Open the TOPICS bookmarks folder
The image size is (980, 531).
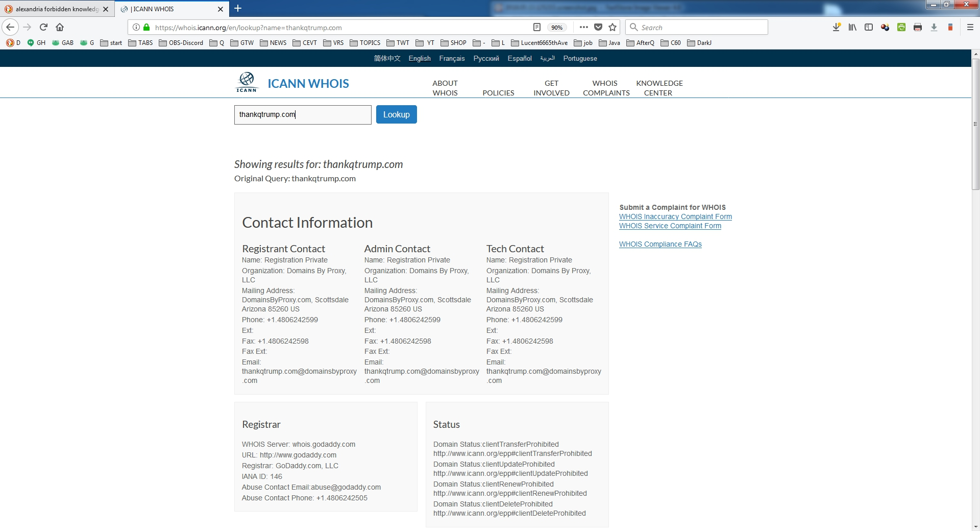click(x=365, y=43)
